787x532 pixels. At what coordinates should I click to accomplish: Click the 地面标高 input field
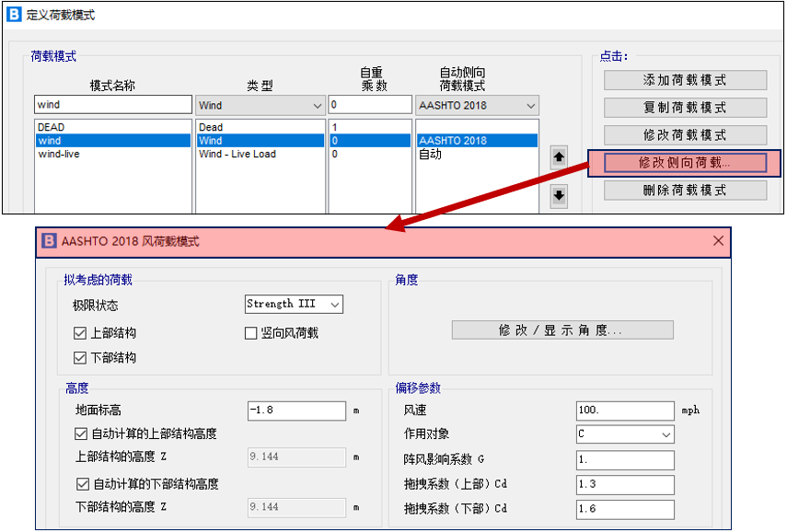pos(296,411)
